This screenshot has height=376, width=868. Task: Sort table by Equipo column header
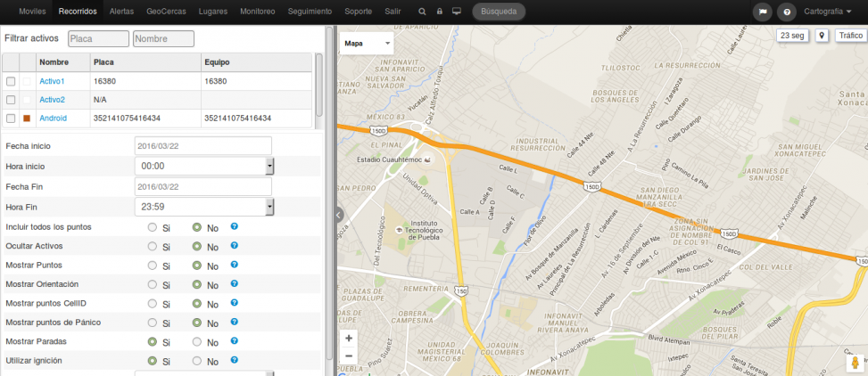click(x=256, y=62)
